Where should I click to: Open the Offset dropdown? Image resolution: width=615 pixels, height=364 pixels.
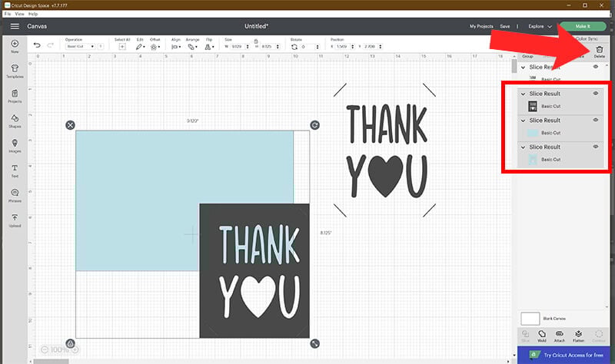coord(155,47)
